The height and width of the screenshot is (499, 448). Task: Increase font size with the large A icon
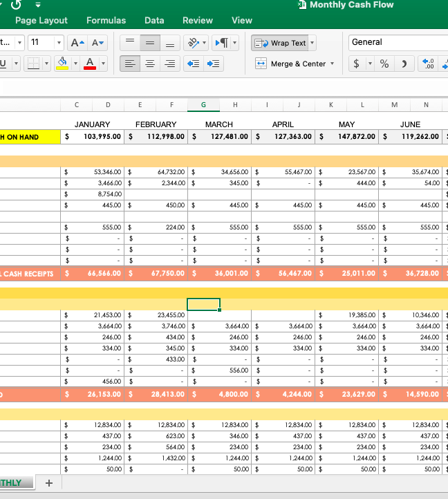click(x=77, y=43)
